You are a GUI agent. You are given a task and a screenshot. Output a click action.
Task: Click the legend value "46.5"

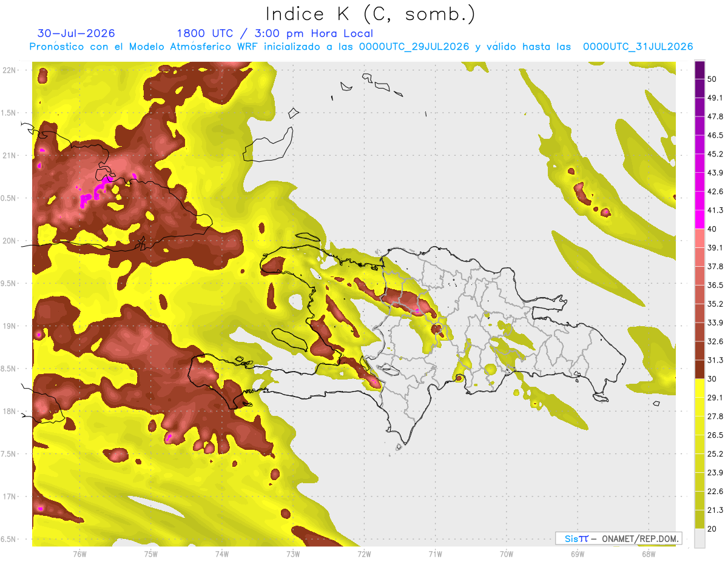(x=715, y=135)
